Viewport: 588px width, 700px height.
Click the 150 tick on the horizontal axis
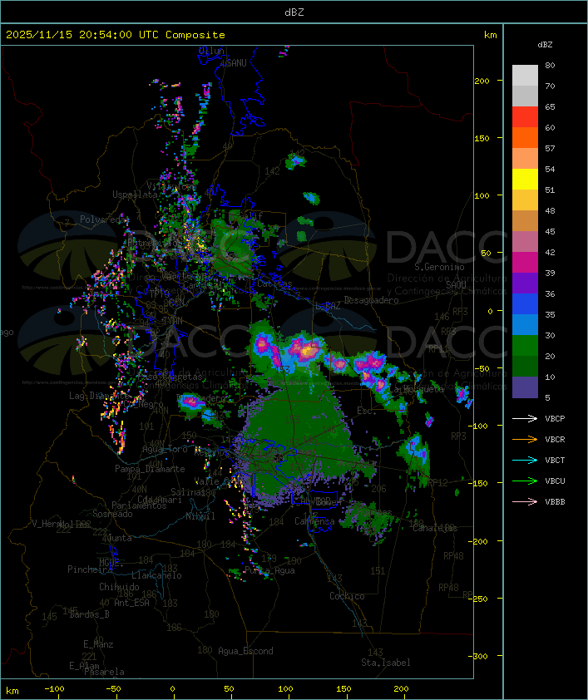click(x=343, y=689)
